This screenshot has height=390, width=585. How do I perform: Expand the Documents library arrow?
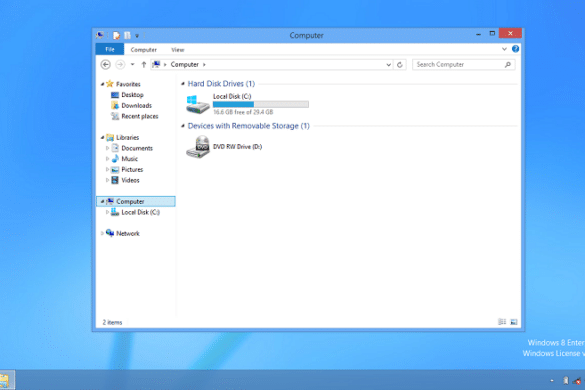pos(107,148)
